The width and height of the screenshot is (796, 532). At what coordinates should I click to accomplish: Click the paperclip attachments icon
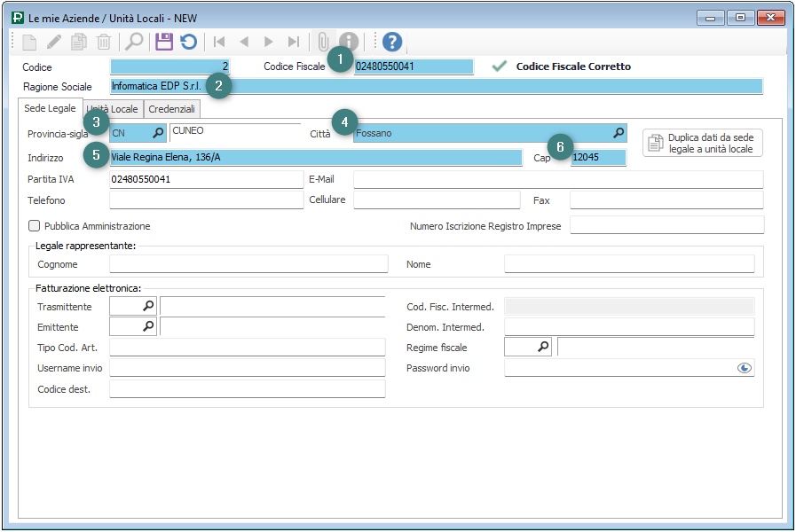pyautogui.click(x=323, y=42)
